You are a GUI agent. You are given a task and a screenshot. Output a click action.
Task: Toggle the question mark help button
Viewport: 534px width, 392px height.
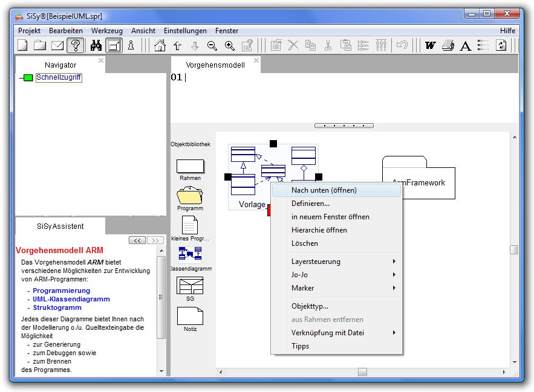(76, 45)
